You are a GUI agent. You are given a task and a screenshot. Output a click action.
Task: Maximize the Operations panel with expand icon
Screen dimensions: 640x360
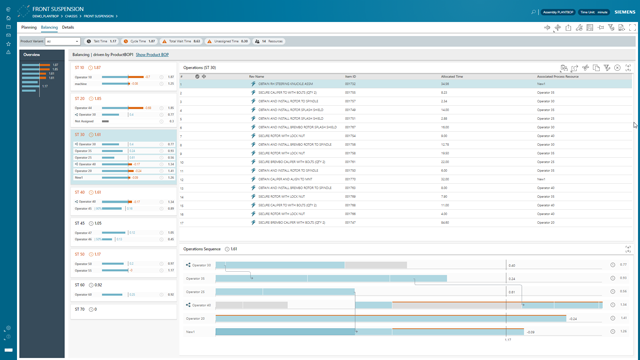[628, 68]
